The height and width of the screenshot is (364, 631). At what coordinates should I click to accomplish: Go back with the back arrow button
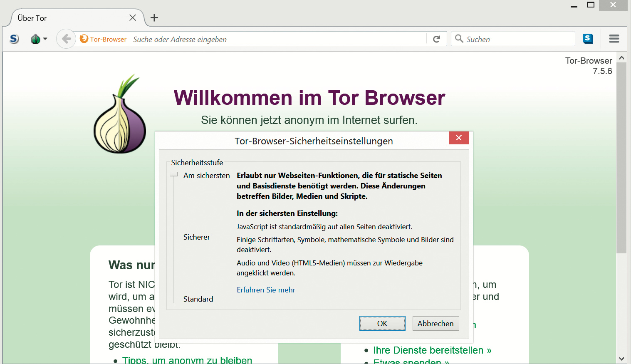click(x=66, y=39)
